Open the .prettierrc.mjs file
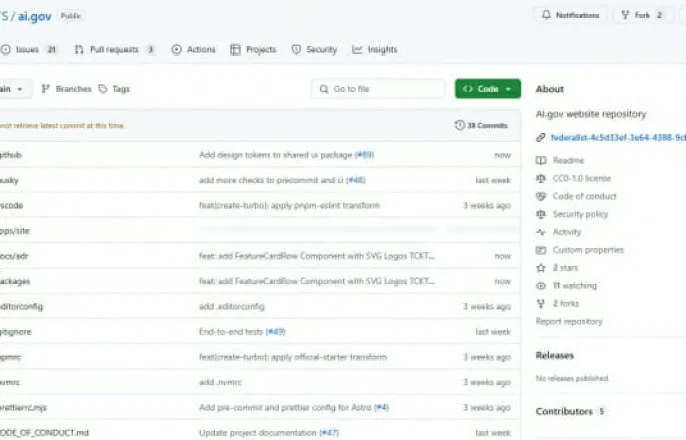This screenshot has height=440, width=686. tap(23, 408)
